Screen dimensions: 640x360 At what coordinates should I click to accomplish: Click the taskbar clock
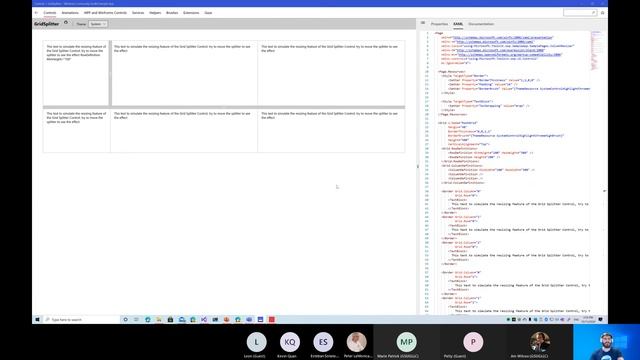click(x=588, y=320)
